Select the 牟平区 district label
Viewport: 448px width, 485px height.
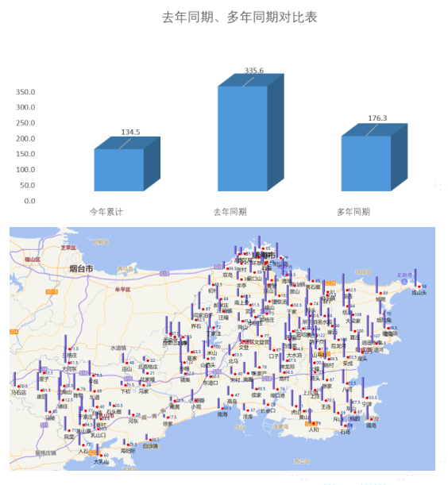(x=123, y=290)
